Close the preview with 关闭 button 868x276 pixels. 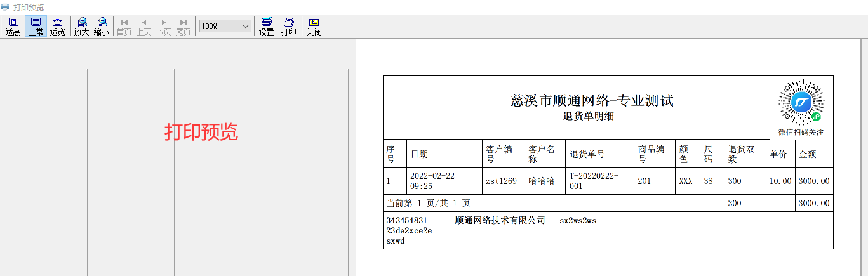[x=314, y=26]
